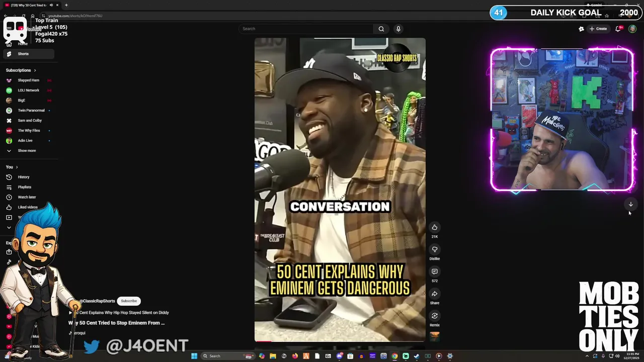Open the Twin Paranormal channel
The height and width of the screenshot is (362, 644).
coord(28,111)
